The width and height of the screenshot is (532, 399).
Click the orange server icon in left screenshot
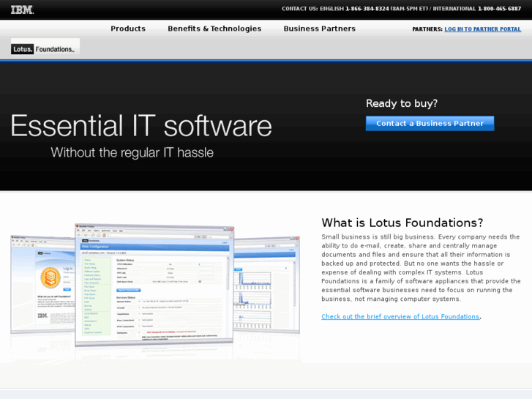[x=50, y=277]
